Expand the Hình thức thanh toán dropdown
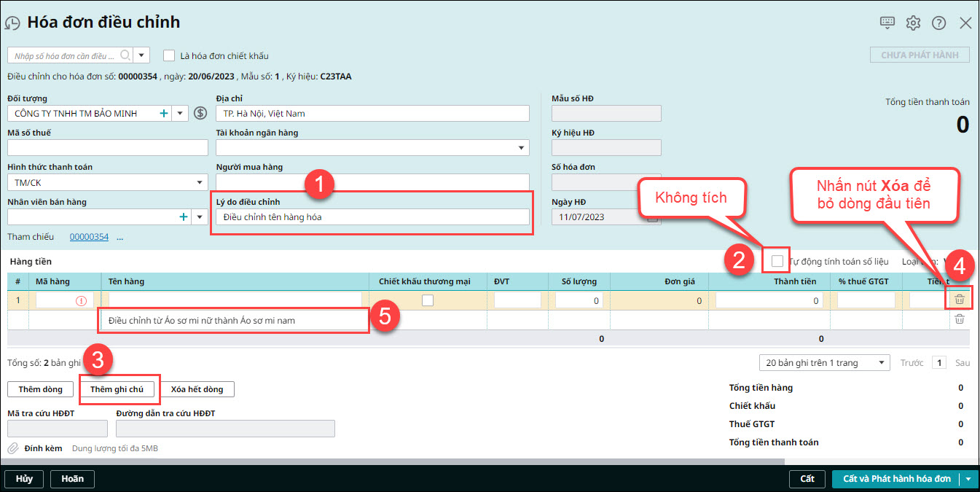Image resolution: width=980 pixels, height=492 pixels. pyautogui.click(x=200, y=182)
